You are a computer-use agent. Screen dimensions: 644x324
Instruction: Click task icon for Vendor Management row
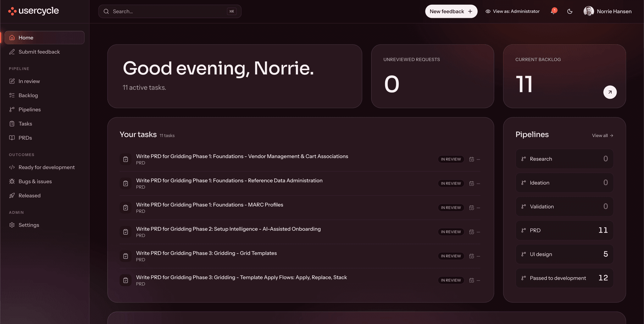coord(125,159)
